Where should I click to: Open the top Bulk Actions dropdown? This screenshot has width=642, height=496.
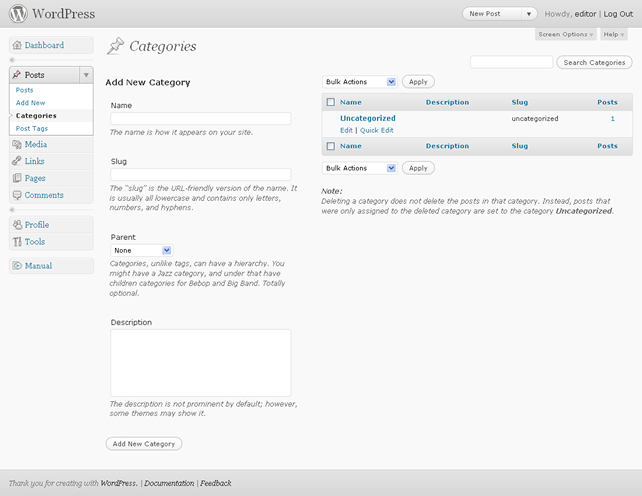(360, 82)
